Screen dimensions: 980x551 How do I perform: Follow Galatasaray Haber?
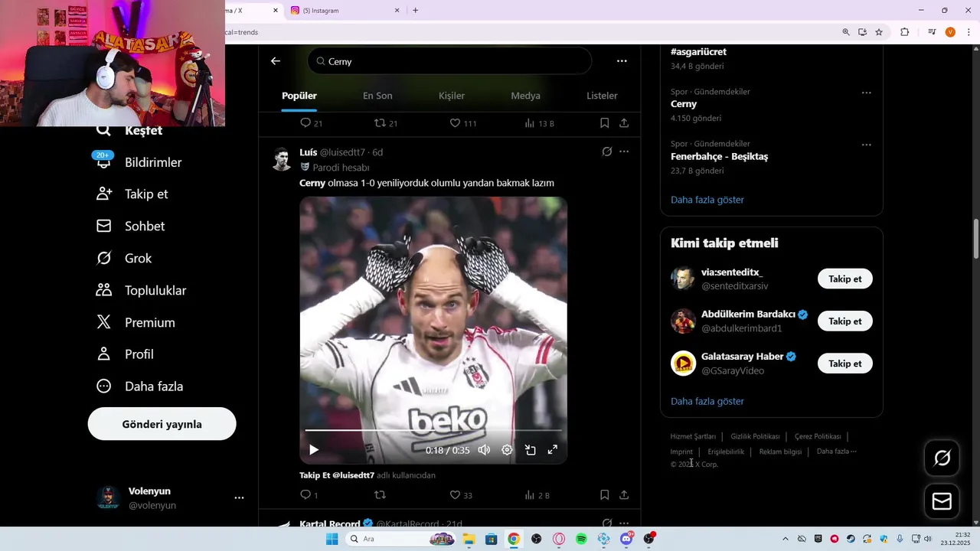(844, 364)
